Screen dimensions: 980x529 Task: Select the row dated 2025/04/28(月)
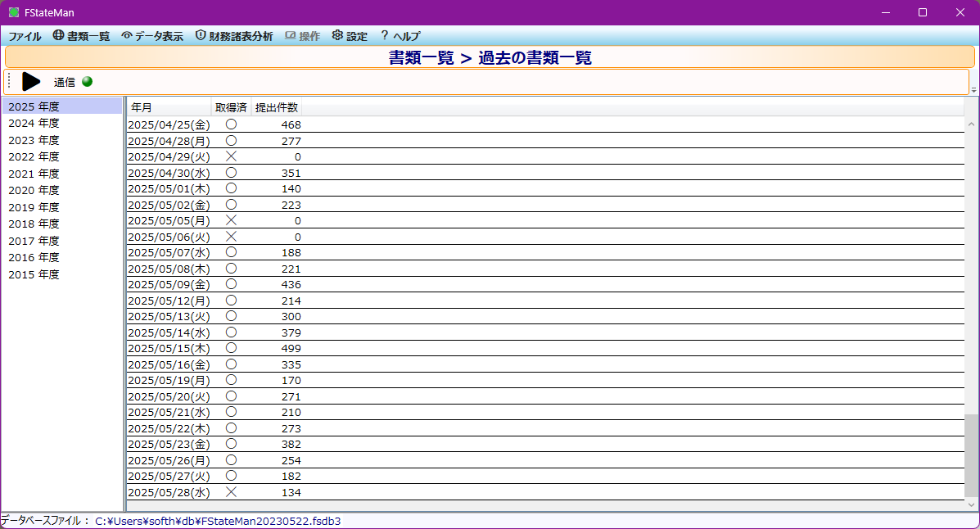(545, 141)
